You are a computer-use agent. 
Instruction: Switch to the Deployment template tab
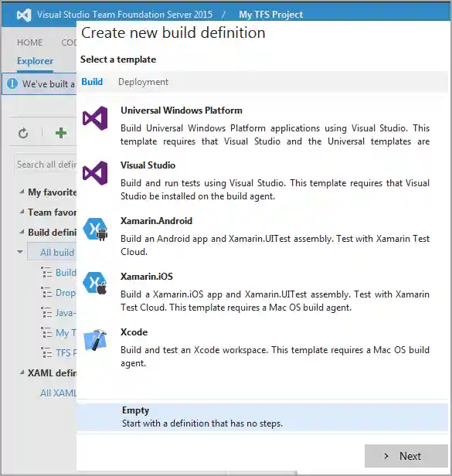coord(143,82)
